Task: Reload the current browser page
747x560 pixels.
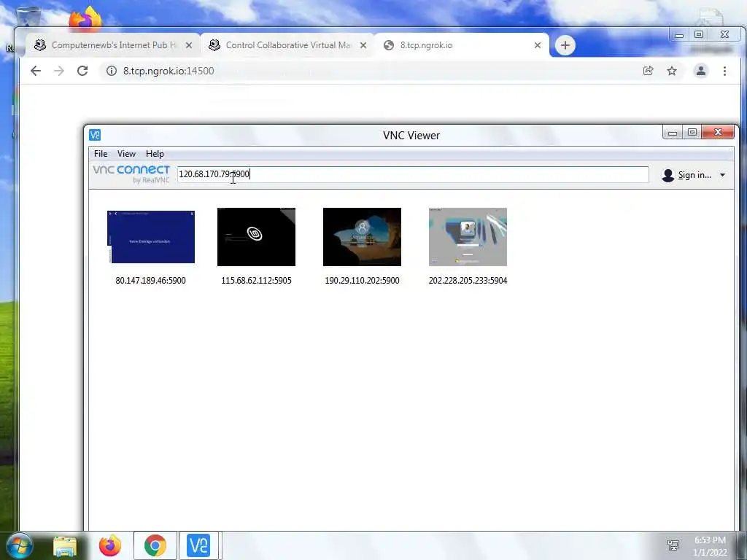Action: point(82,71)
